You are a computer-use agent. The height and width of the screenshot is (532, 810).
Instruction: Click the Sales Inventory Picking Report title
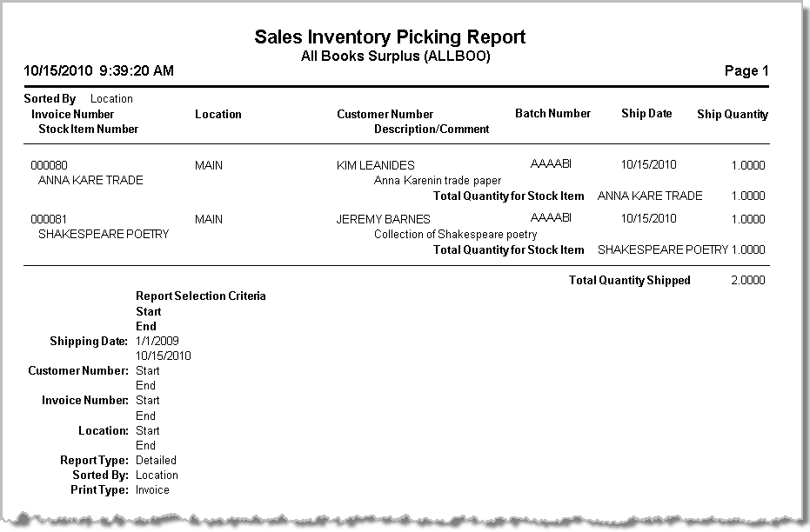390,37
